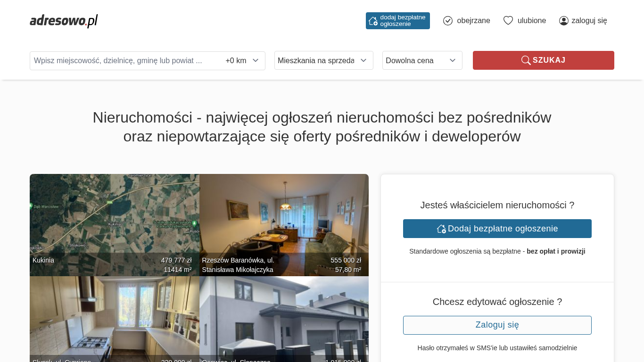Open the obejrzane viewed listings page
644x362 pixels.
(473, 21)
